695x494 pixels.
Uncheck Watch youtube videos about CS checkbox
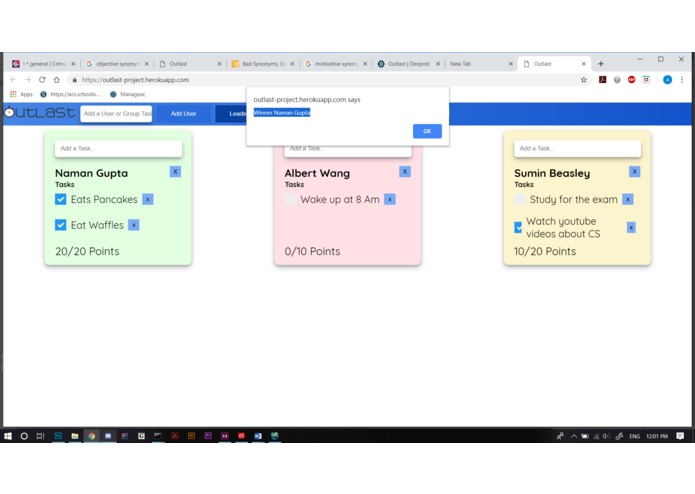[x=518, y=228]
